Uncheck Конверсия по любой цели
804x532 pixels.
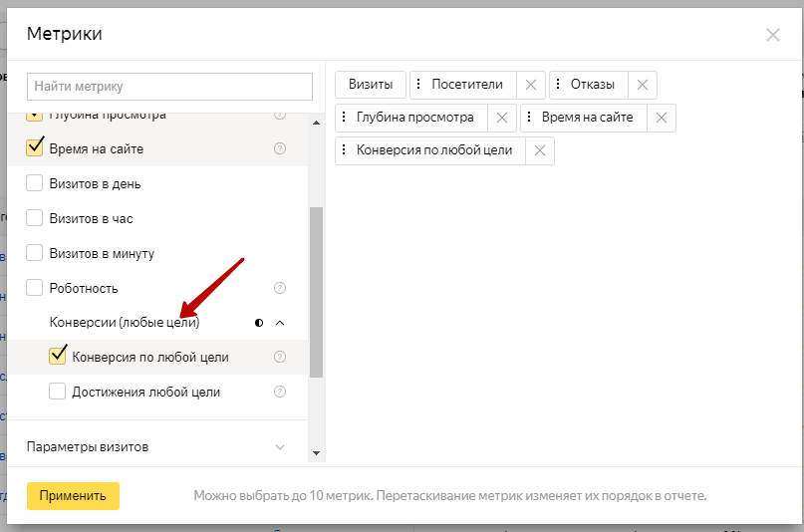tap(58, 357)
